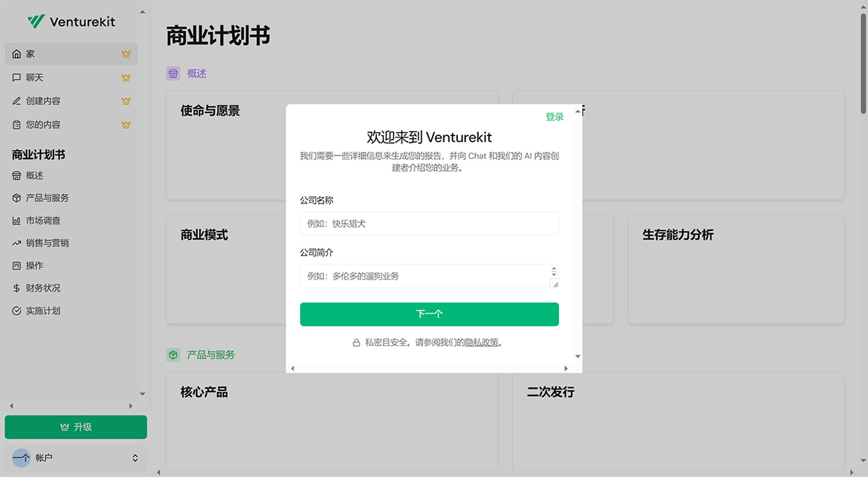Screen dimensions: 868x477
Task: Select 概述 from the 商业计划书 menu
Action: [x=35, y=175]
